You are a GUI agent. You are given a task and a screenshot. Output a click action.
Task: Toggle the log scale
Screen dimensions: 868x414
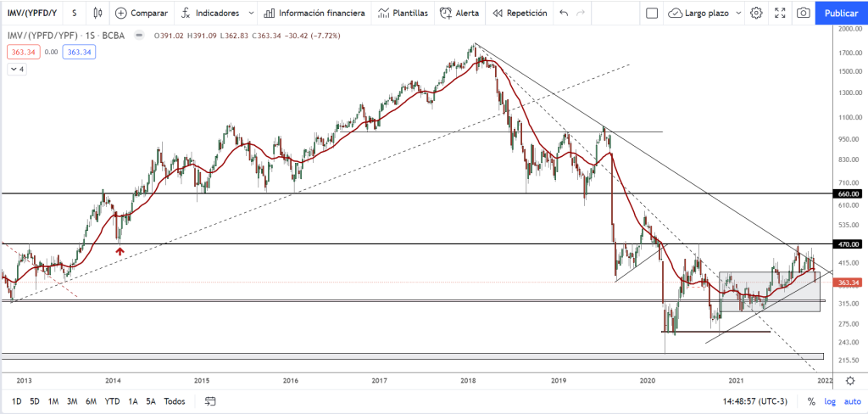(830, 401)
